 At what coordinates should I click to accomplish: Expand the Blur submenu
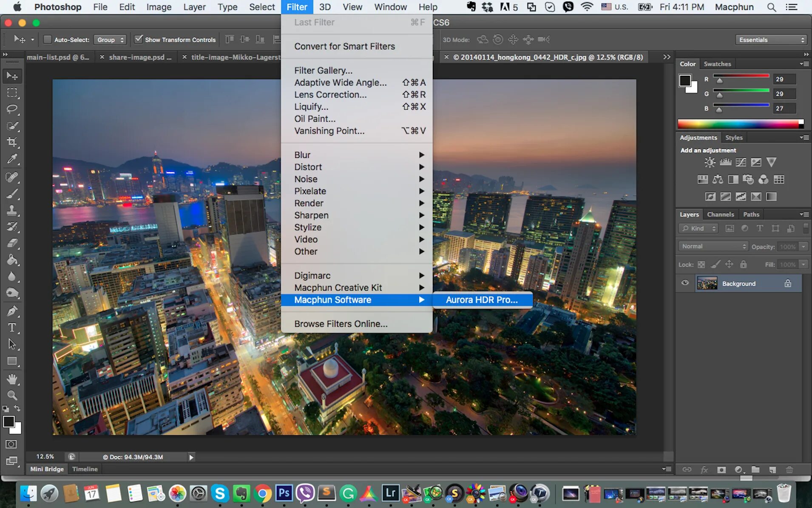click(x=357, y=155)
